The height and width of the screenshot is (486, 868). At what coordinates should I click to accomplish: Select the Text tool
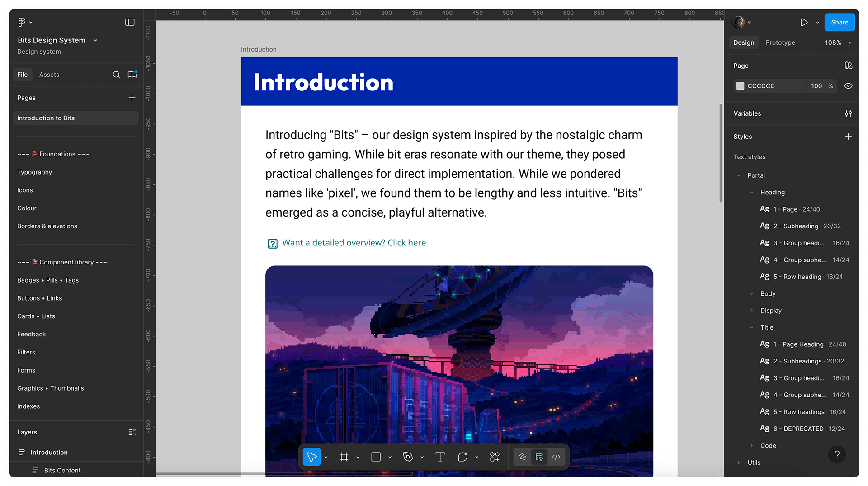[x=440, y=457]
